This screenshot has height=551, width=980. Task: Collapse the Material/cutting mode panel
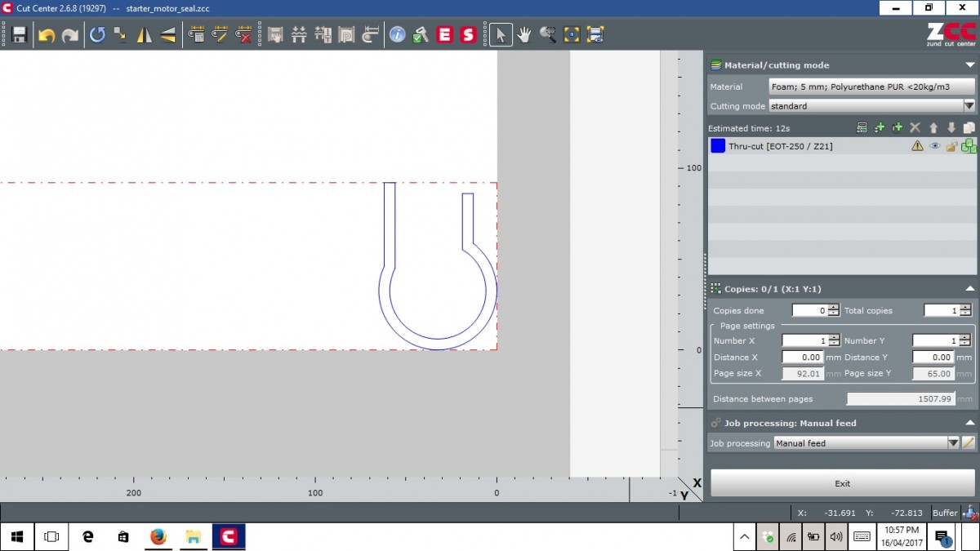coord(969,65)
